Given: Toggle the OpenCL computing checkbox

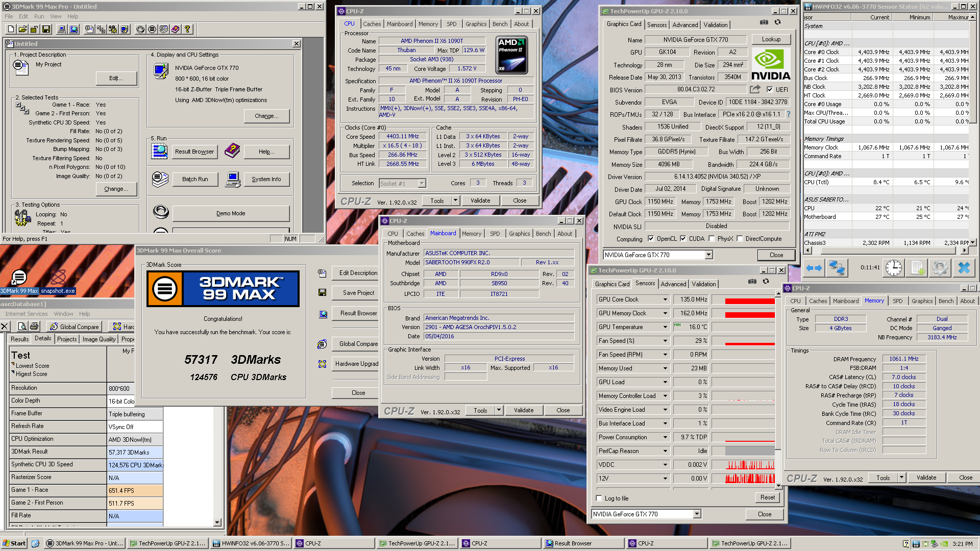Looking at the screenshot, I should pyautogui.click(x=651, y=238).
